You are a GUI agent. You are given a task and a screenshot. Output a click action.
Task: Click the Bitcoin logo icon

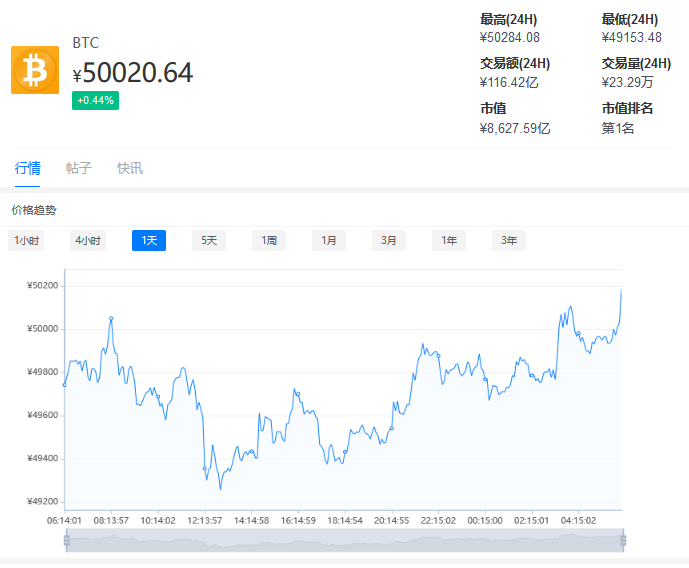tap(35, 70)
